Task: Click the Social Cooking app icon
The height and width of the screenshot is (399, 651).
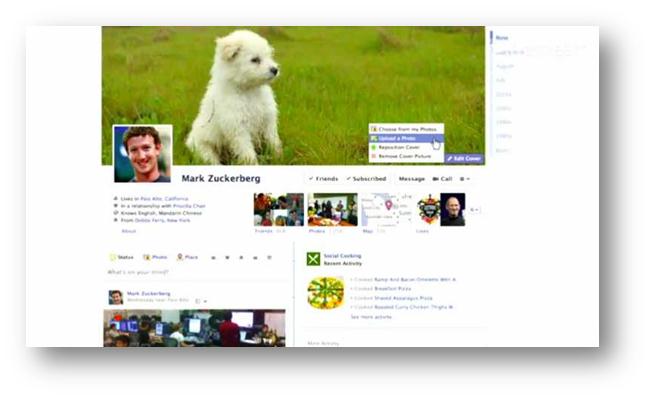Action: coord(313,259)
